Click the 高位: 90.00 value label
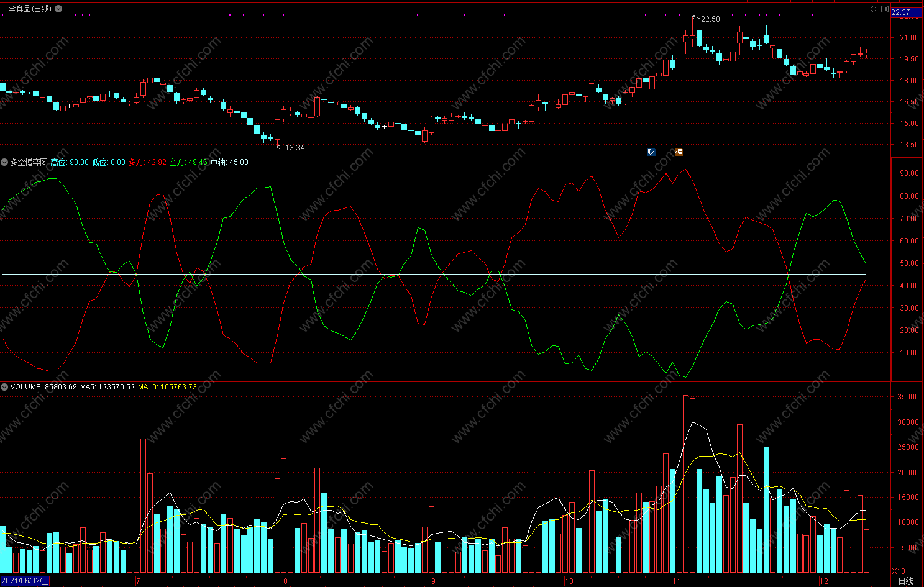The image size is (924, 587). click(70, 162)
